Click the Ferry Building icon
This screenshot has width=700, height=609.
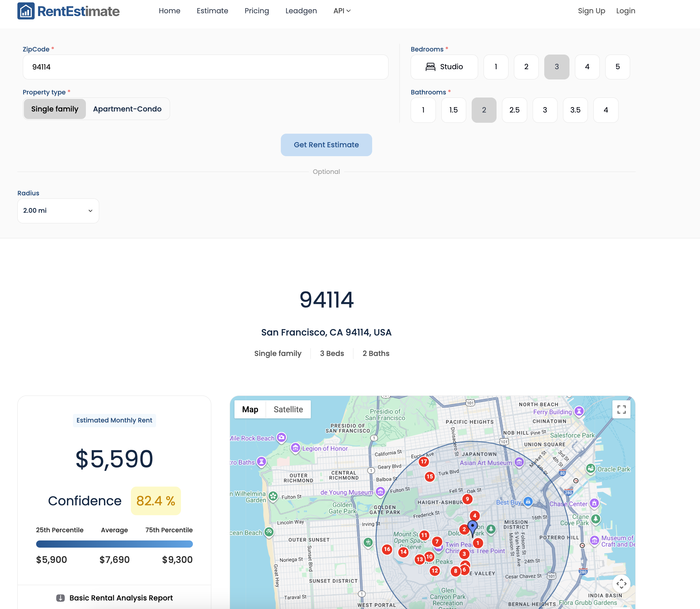tap(579, 412)
